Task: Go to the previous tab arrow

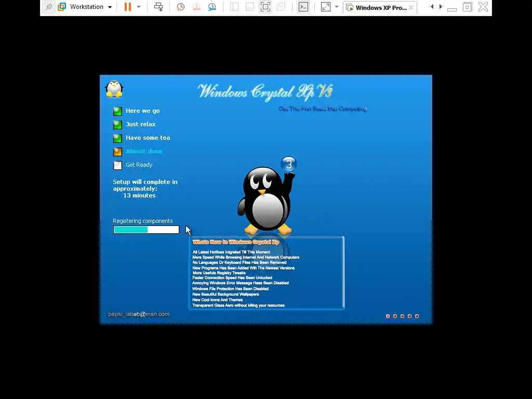Action: 432,7
